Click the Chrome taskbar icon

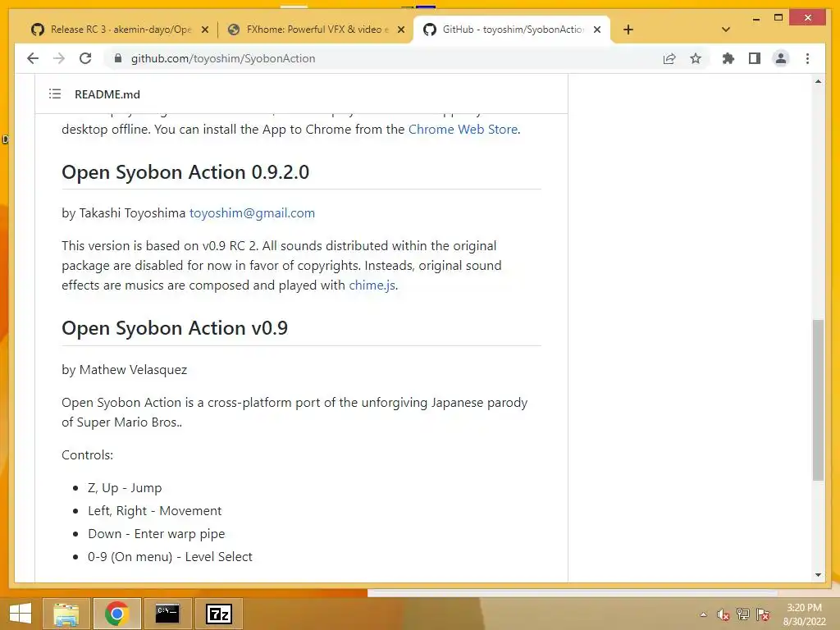(116, 614)
